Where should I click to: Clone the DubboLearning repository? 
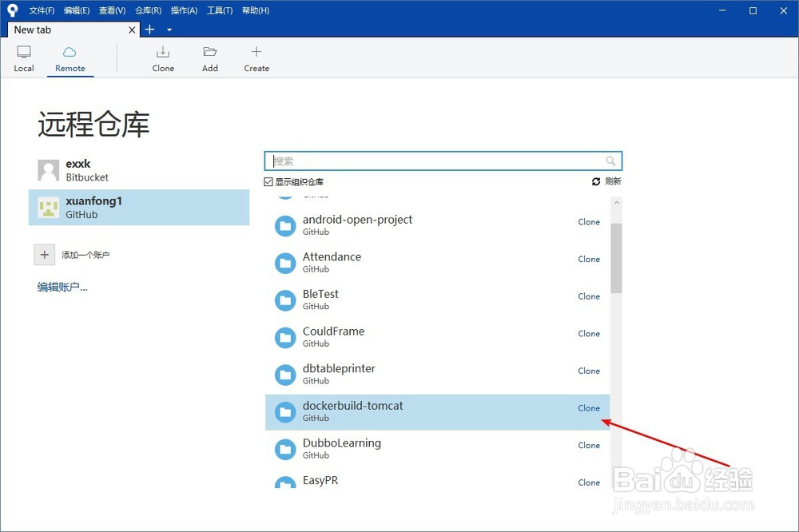click(x=589, y=445)
